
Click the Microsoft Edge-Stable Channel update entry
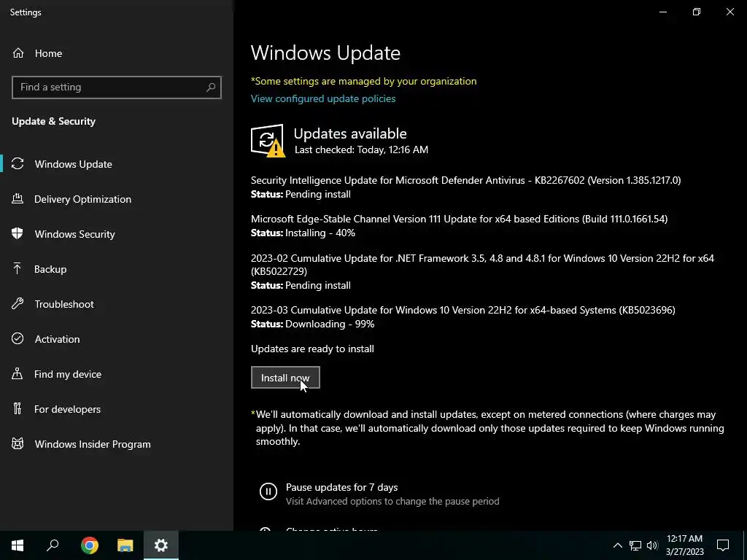pos(460,219)
